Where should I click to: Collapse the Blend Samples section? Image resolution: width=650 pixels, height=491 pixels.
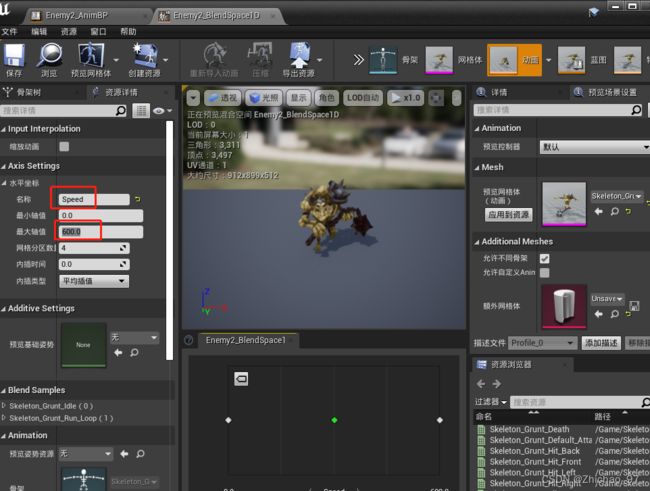[x=3, y=391]
